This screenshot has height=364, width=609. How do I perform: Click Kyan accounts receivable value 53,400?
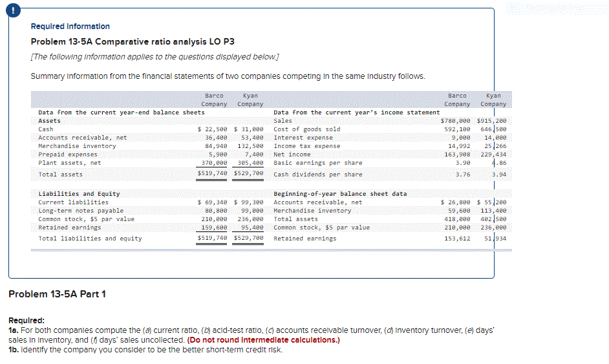(x=252, y=138)
